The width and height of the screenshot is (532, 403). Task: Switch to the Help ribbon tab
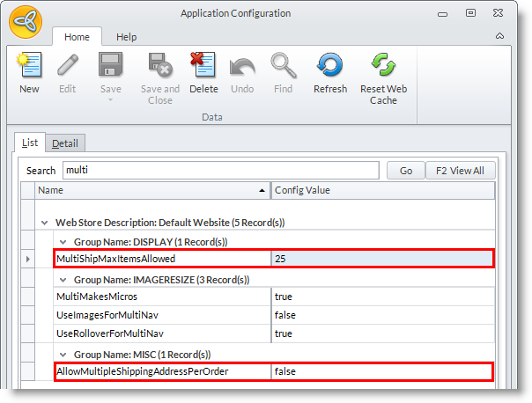pos(127,37)
